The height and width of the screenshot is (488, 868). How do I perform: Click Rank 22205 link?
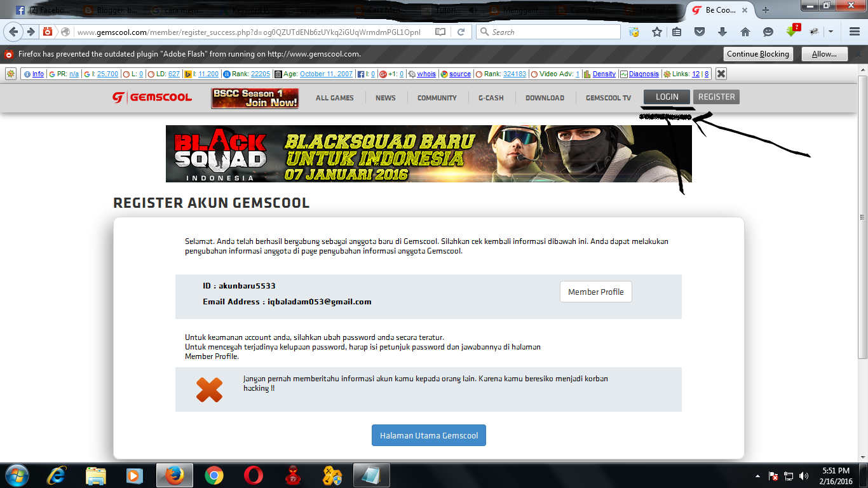pyautogui.click(x=261, y=74)
